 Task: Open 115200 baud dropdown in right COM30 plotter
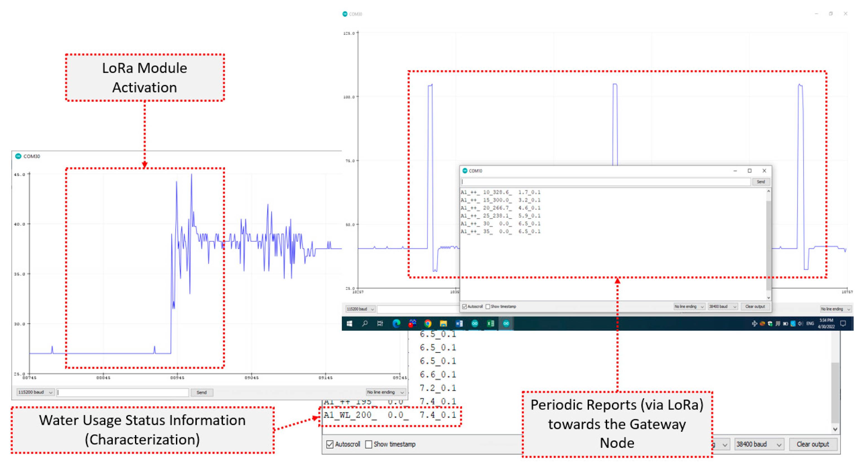coord(360,309)
